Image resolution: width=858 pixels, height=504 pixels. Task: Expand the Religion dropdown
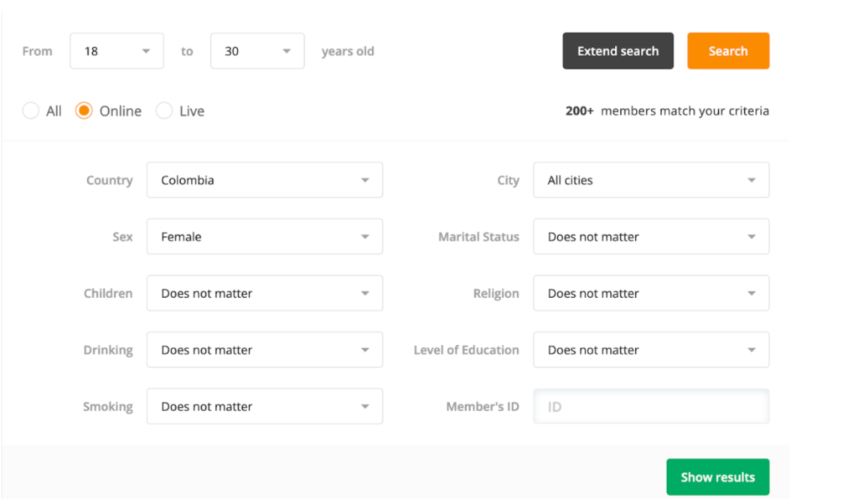[x=651, y=293]
